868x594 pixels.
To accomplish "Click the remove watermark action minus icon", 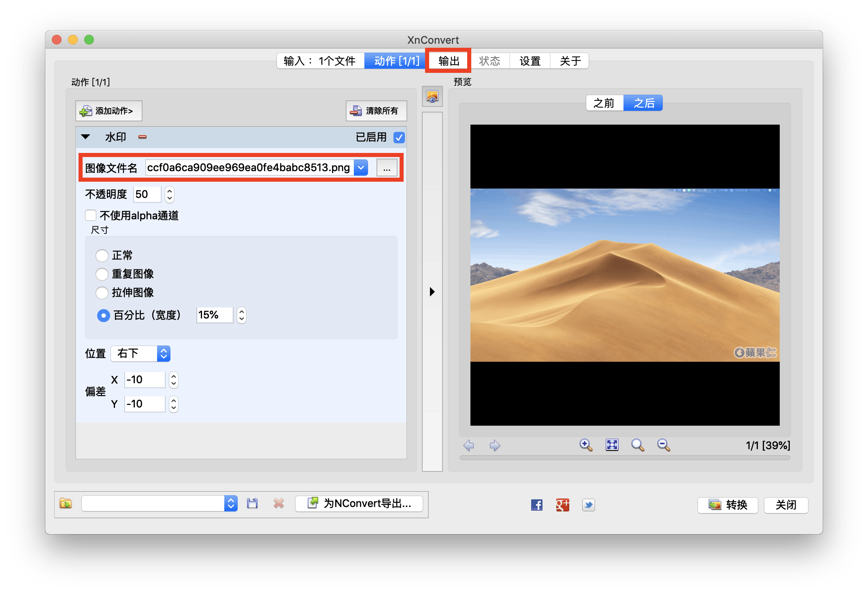I will click(x=143, y=137).
